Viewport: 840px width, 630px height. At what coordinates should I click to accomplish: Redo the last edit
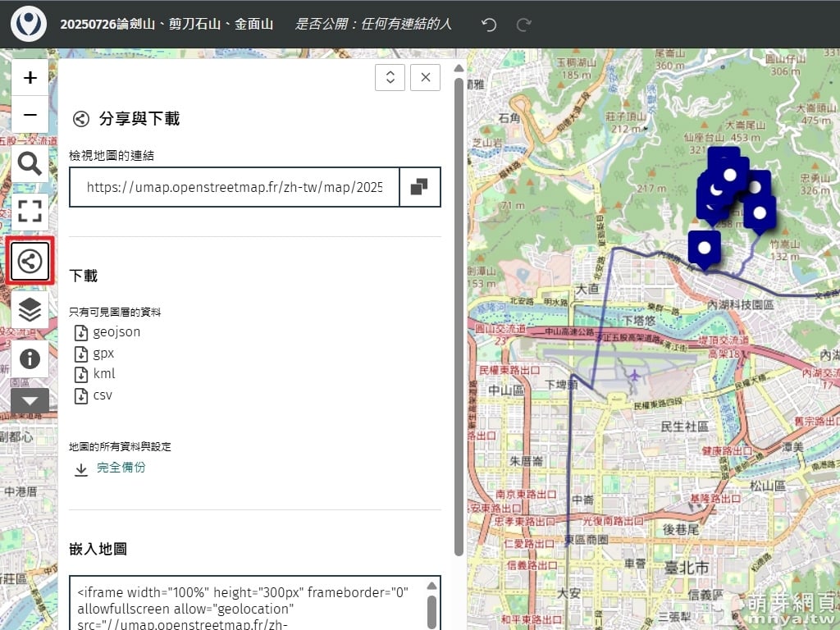(x=523, y=25)
